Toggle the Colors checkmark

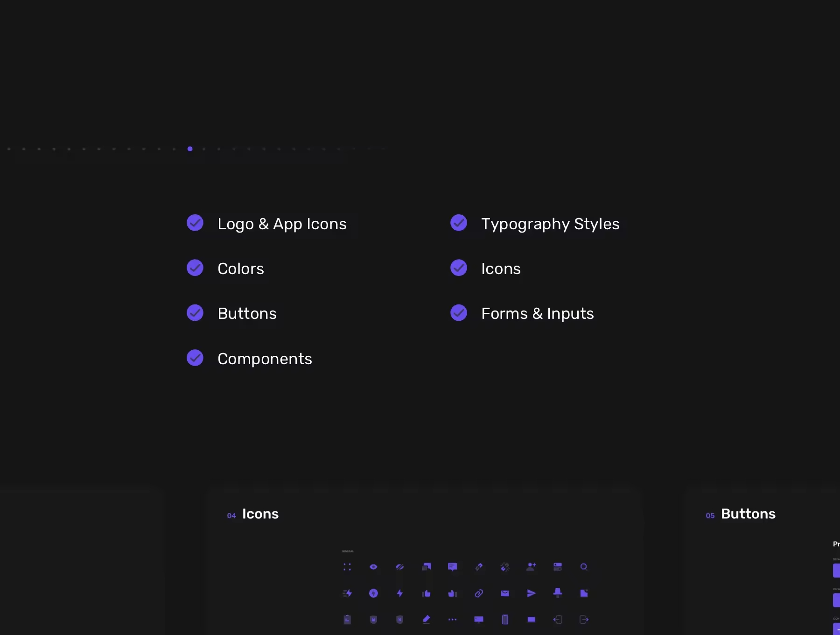(195, 268)
